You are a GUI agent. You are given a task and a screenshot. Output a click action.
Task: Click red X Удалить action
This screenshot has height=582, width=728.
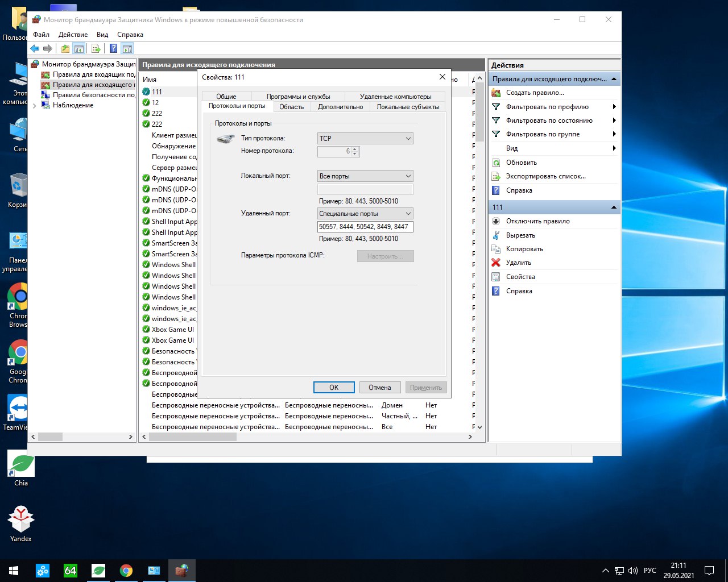click(496, 263)
